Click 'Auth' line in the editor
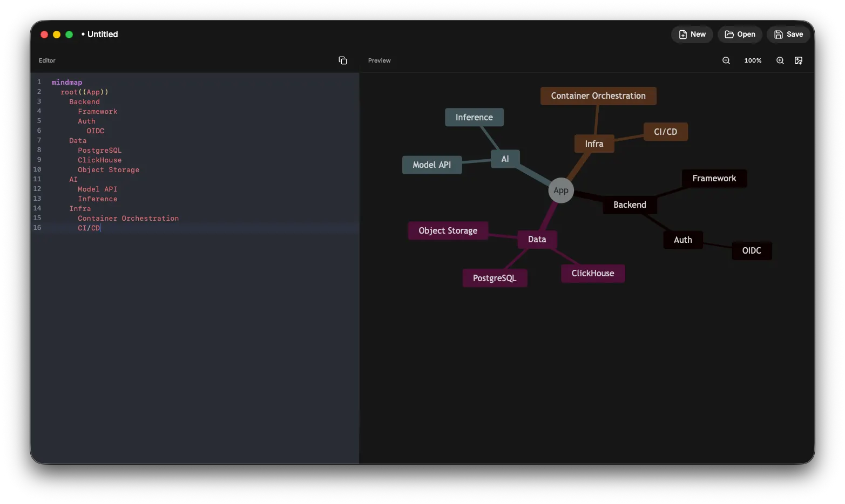Image resolution: width=845 pixels, height=504 pixels. tap(86, 121)
